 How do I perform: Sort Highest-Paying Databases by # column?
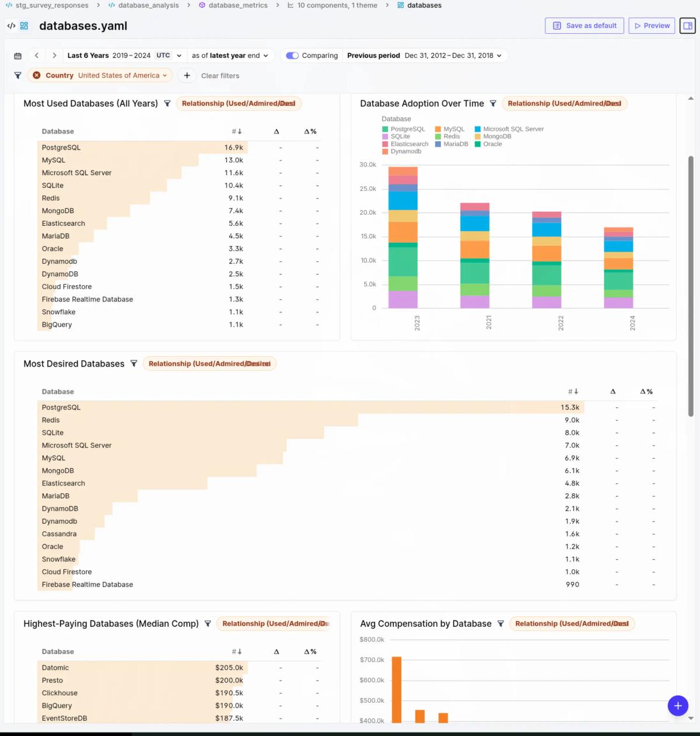click(237, 651)
